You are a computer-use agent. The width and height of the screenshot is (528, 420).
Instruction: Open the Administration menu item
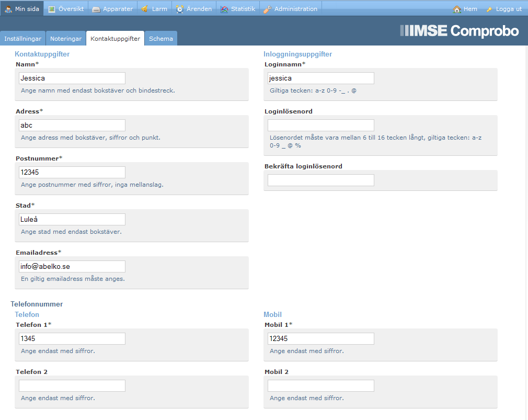291,9
